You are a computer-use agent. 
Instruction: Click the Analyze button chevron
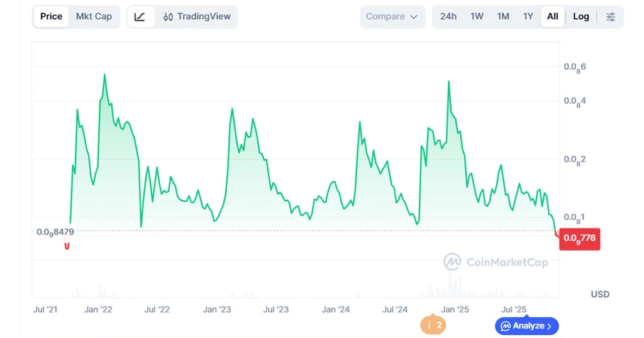pyautogui.click(x=549, y=326)
